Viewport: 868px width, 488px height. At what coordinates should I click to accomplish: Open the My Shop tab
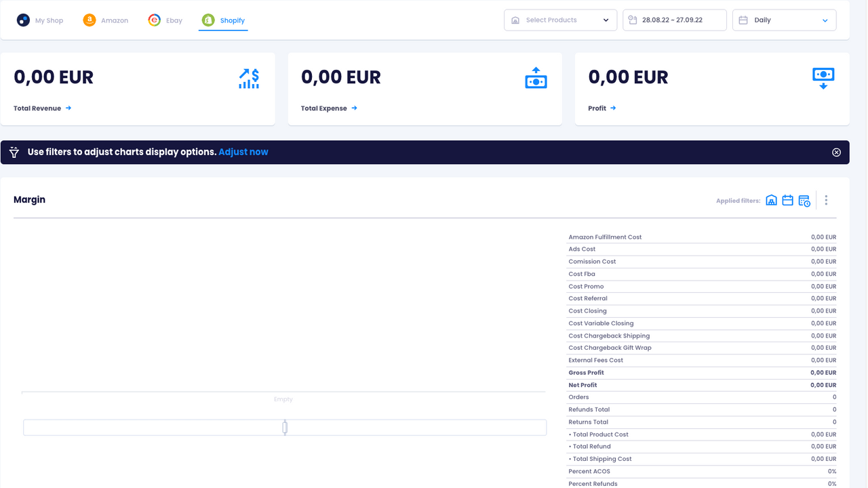pos(40,20)
